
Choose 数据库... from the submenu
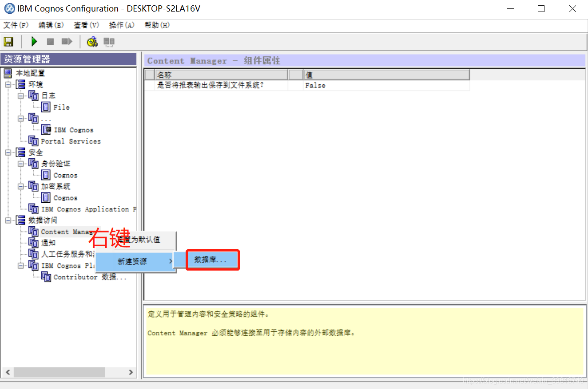[x=213, y=260]
